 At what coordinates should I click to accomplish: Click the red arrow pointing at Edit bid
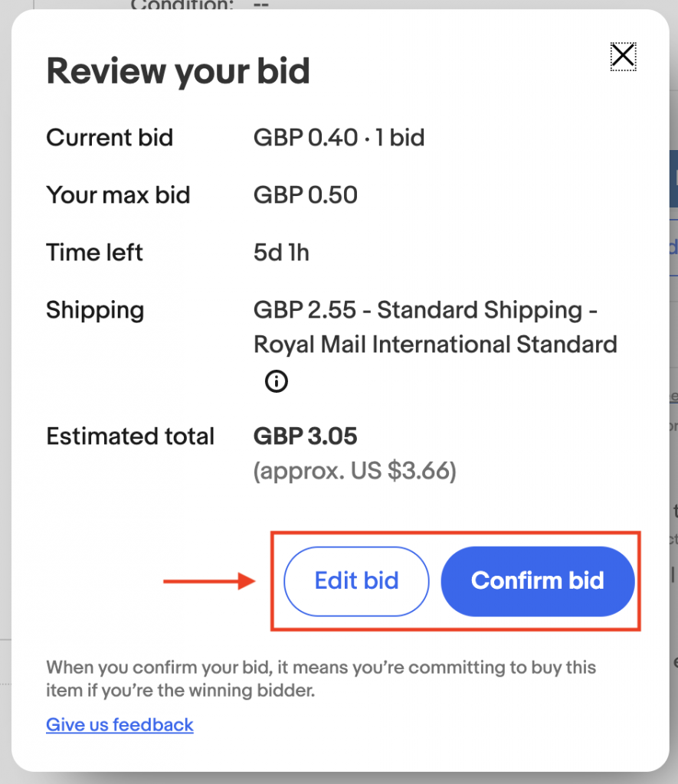tap(208, 581)
